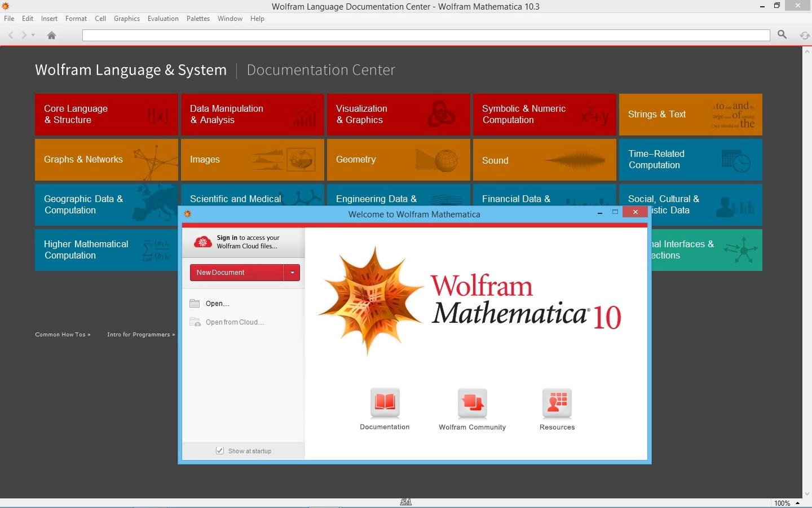Open the Help menu
Viewport: 812px width, 508px height.
(x=257, y=19)
